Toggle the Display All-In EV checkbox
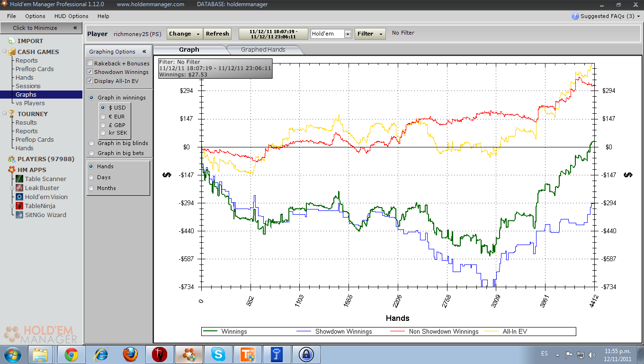This screenshot has width=644, height=364. point(90,81)
